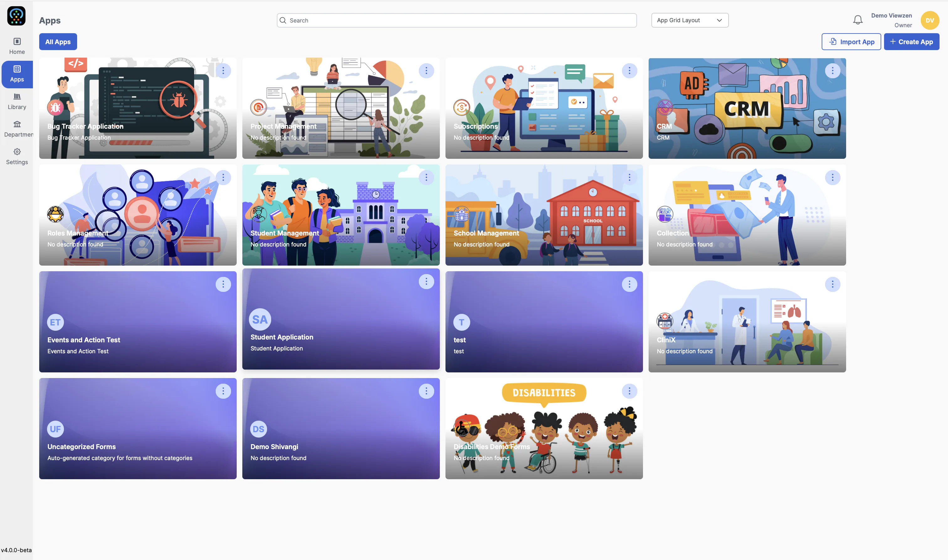Expand the options menu on the Disabilities Demo Forms card

click(x=629, y=391)
